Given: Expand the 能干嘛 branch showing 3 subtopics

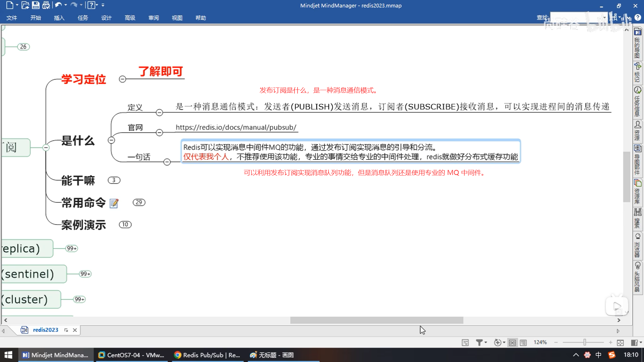Looking at the screenshot, I should pyautogui.click(x=114, y=180).
